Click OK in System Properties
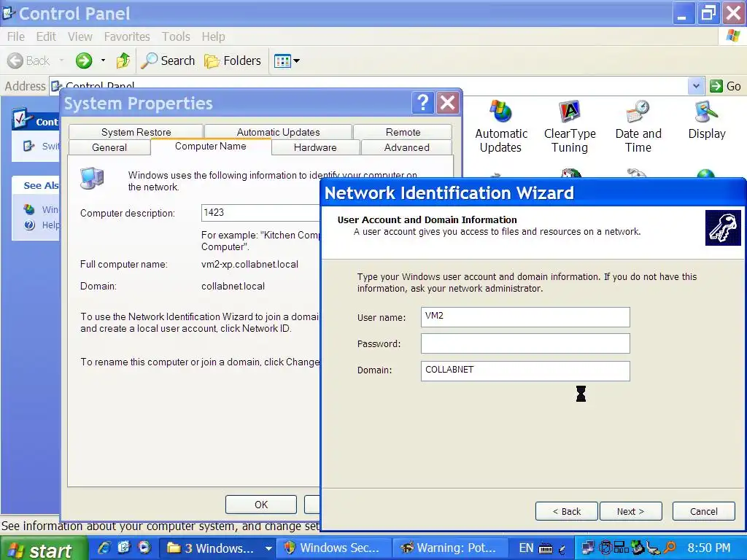747x560 pixels. point(261,505)
